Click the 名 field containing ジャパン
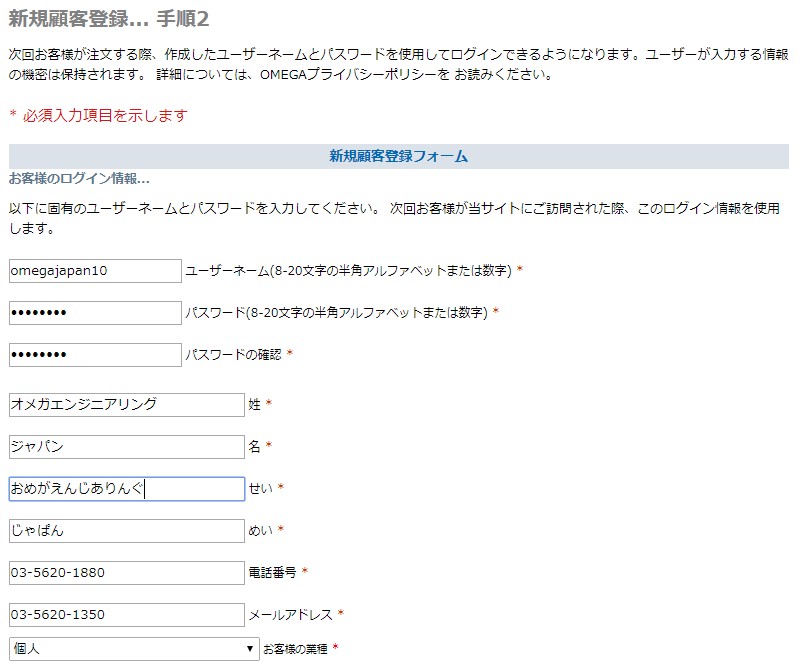 pyautogui.click(x=127, y=447)
